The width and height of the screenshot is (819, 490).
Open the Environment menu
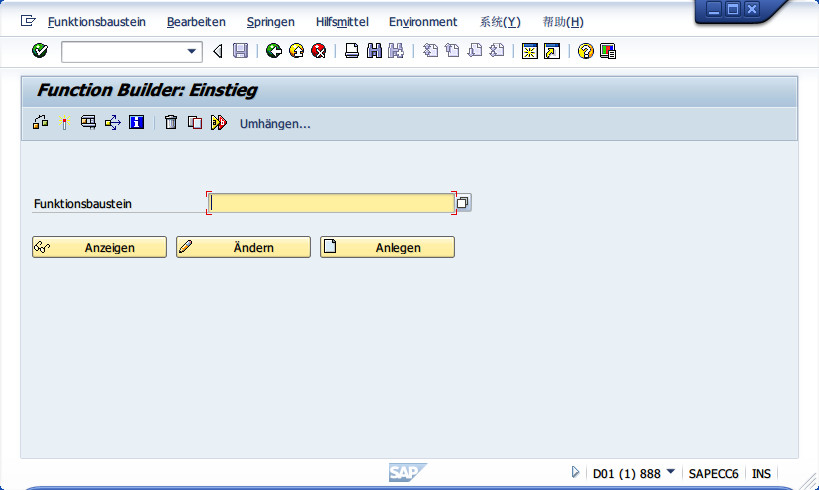click(423, 22)
